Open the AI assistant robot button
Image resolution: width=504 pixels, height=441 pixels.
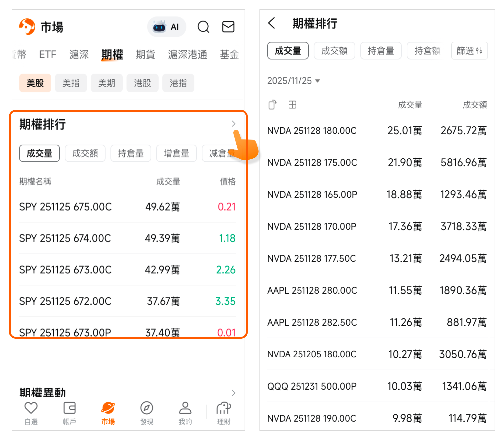point(166,27)
